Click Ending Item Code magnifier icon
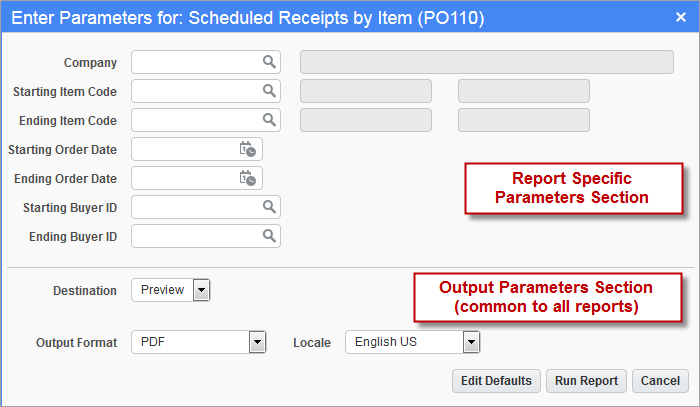This screenshot has width=700, height=407. click(269, 120)
